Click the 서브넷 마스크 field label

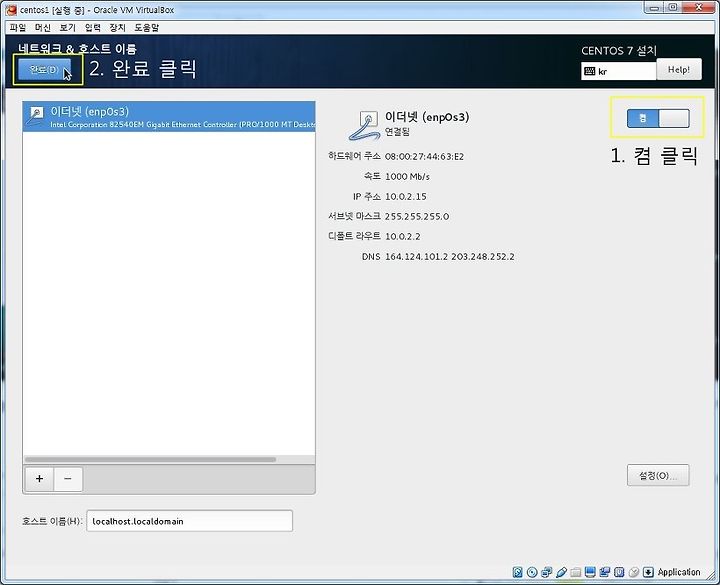pyautogui.click(x=354, y=216)
